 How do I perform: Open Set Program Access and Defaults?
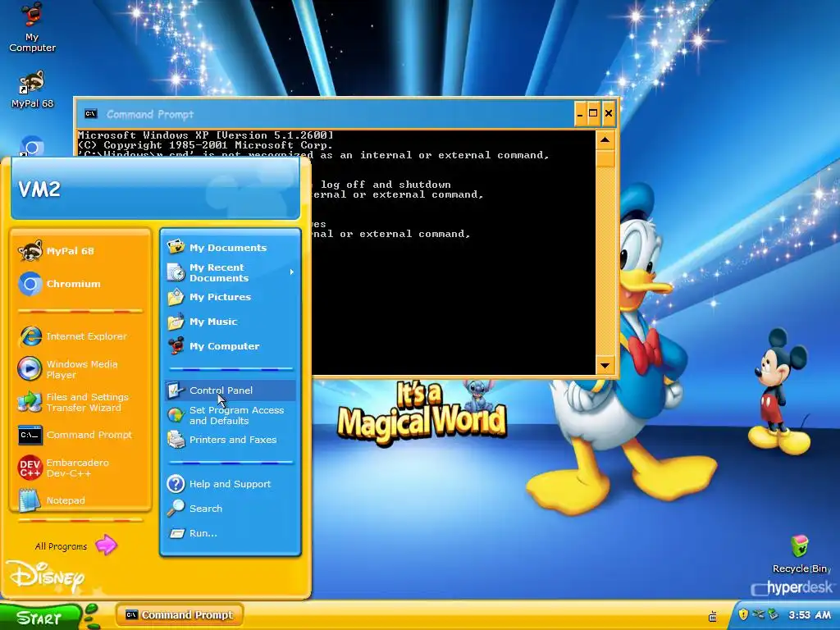coord(231,415)
